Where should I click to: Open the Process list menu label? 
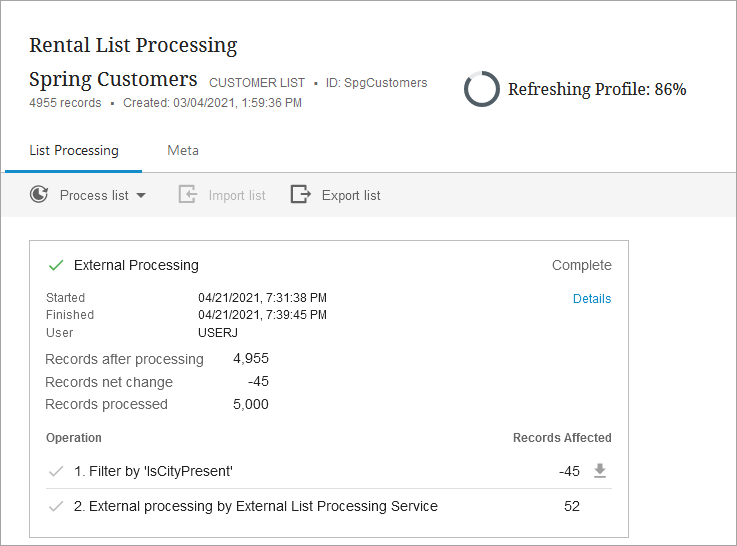tap(94, 196)
